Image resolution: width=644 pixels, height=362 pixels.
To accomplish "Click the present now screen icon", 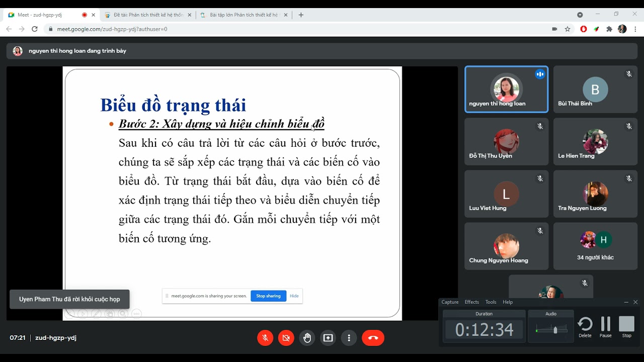I will (x=328, y=338).
